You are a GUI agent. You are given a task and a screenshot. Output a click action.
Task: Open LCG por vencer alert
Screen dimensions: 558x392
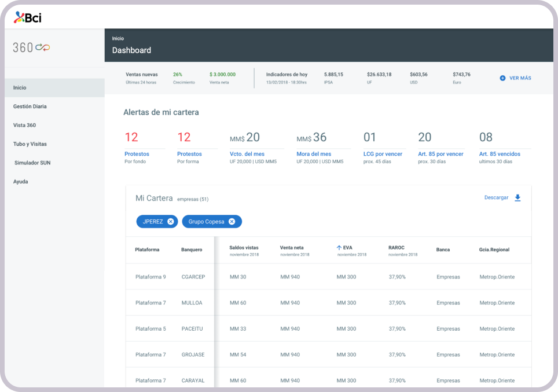(x=383, y=154)
